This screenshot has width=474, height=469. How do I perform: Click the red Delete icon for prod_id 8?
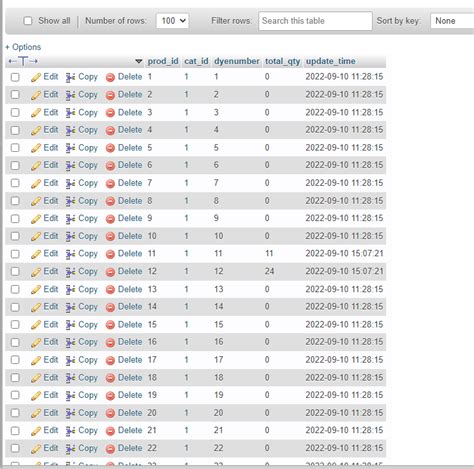pyautogui.click(x=110, y=201)
